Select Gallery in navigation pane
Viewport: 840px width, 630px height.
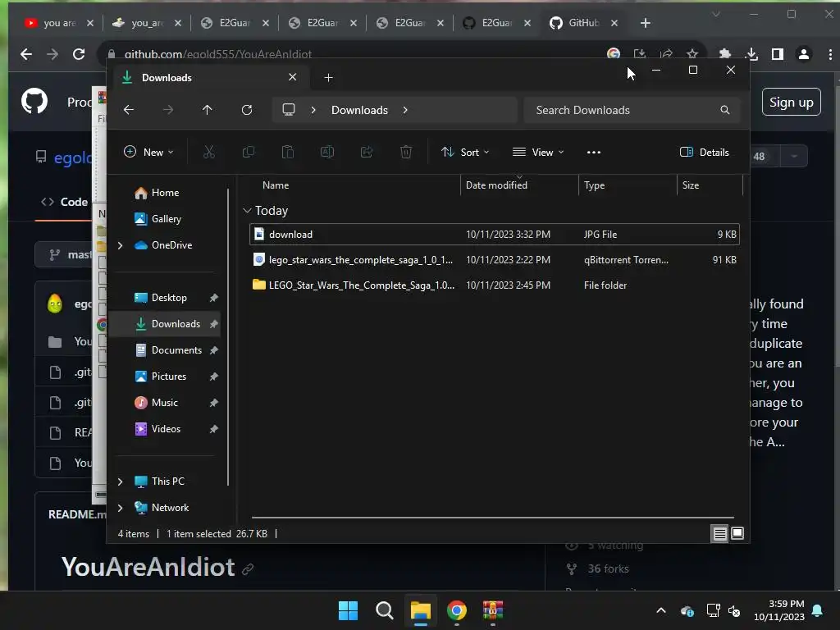pyautogui.click(x=166, y=219)
